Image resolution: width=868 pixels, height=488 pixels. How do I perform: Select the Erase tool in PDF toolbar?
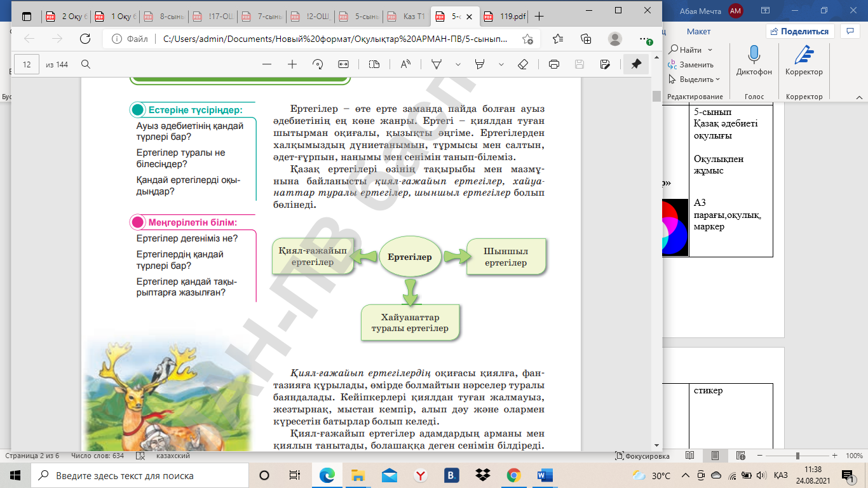point(523,64)
